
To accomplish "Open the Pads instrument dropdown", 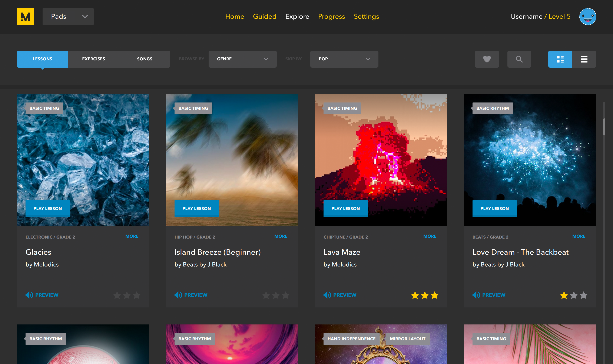I will point(68,16).
